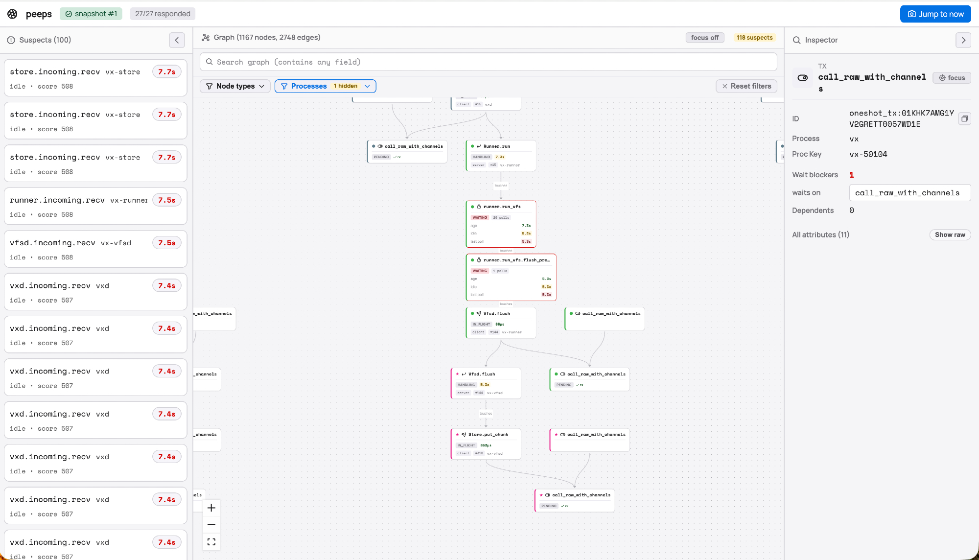This screenshot has width=979, height=560.
Task: Expand the Processes filter dropdown
Action: [x=325, y=86]
